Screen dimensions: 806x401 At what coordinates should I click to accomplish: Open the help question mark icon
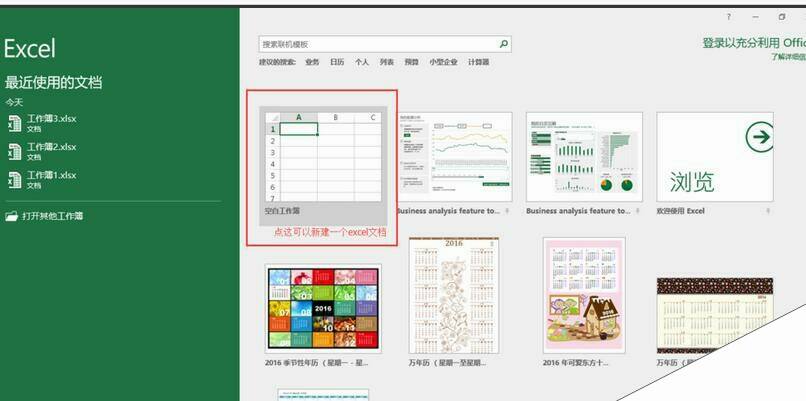coord(728,17)
